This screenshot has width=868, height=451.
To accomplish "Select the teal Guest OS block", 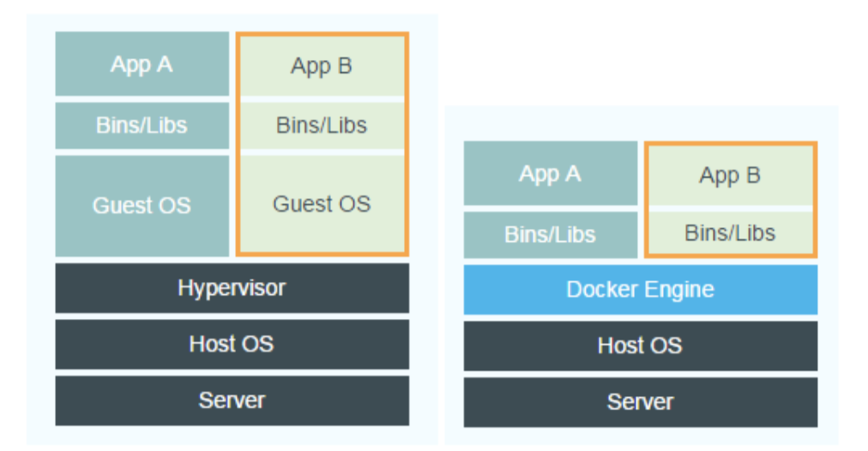I will click(142, 205).
